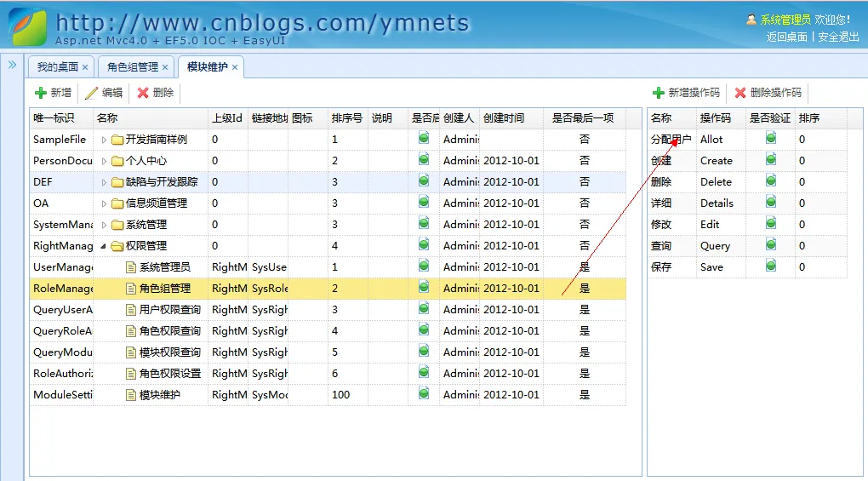Collapse the 权限管理 tree node
The height and width of the screenshot is (481, 868).
click(104, 246)
